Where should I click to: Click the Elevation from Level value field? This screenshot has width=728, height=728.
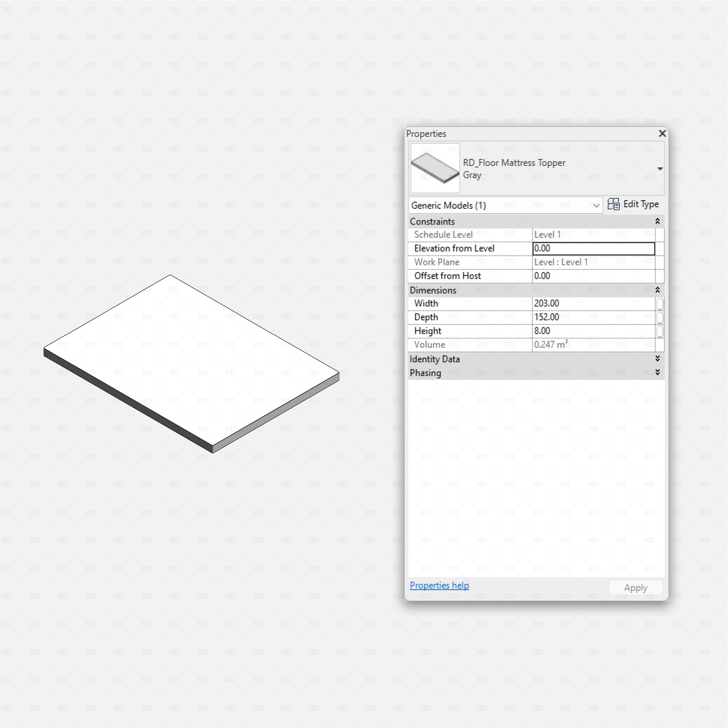[593, 248]
